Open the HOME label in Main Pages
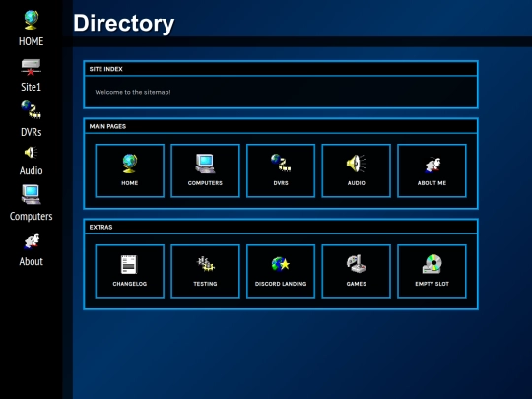The width and height of the screenshot is (532, 399). pos(130,183)
